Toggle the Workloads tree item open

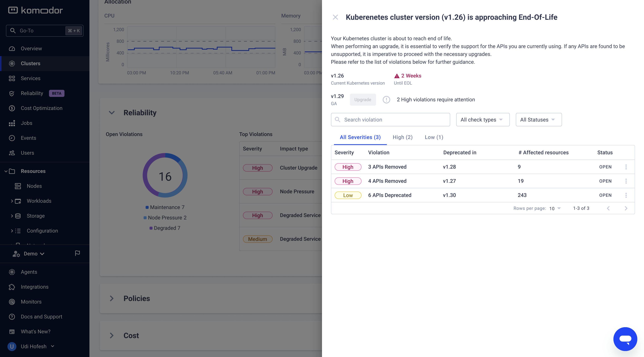point(12,201)
